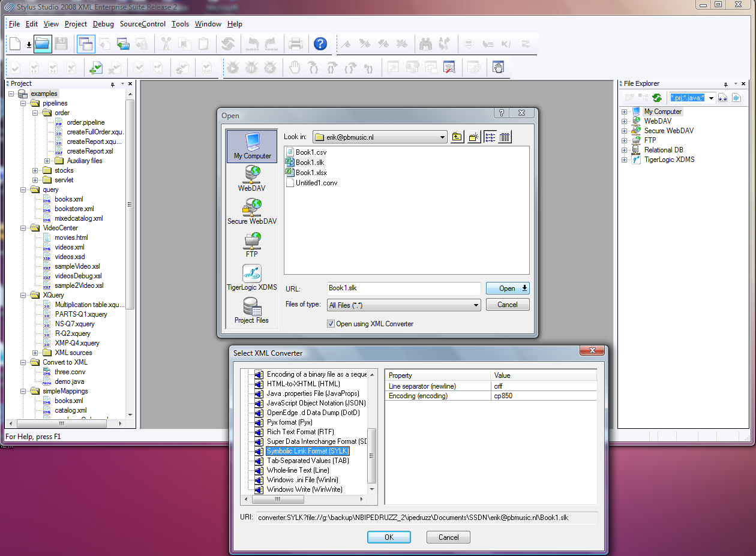Choose Secure WebDAV location in Open dialog

tap(252, 212)
